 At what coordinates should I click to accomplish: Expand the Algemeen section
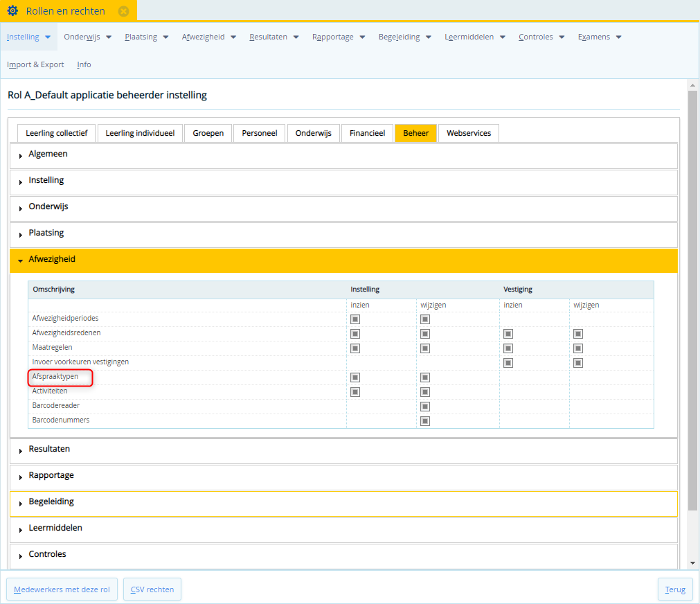point(343,155)
